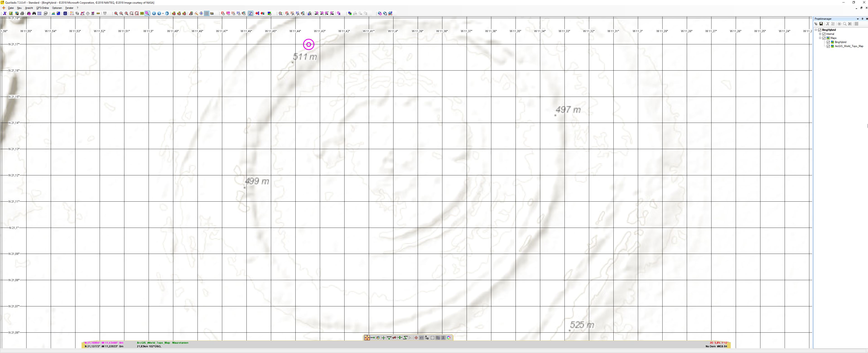The width and height of the screenshot is (868, 353).
Task: Open the wrench settings tool
Action: (105, 13)
